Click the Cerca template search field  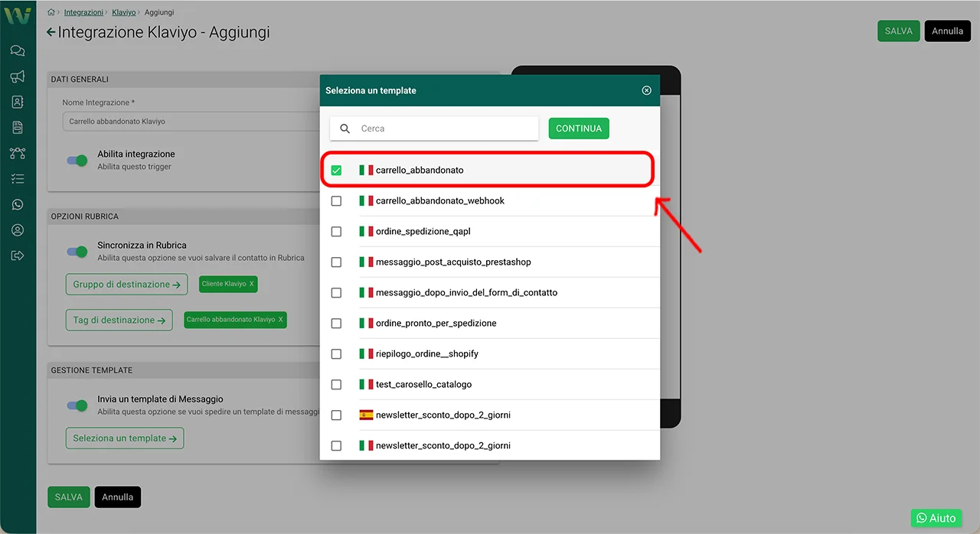pos(444,129)
